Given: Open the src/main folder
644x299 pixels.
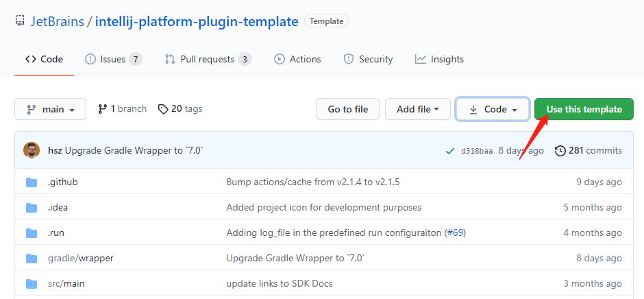Looking at the screenshot, I should (66, 284).
